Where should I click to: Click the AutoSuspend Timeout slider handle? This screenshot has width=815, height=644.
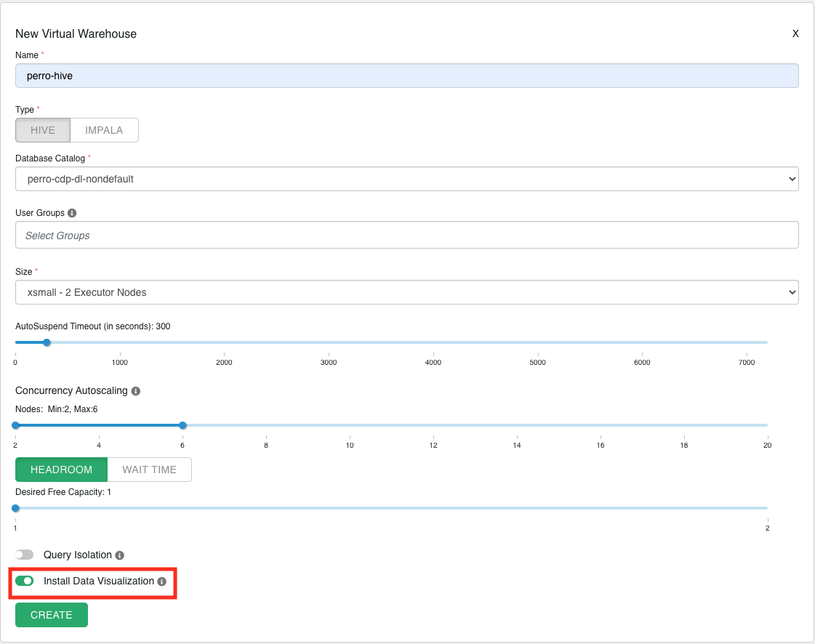click(x=47, y=342)
